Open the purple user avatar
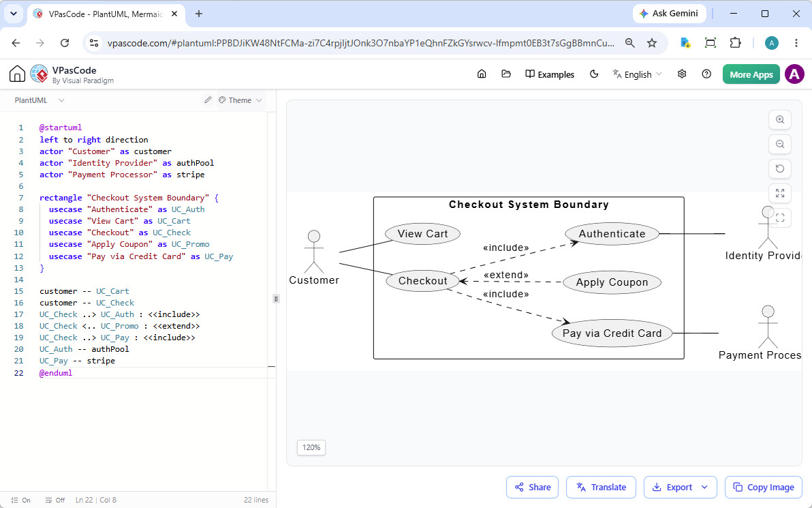 coord(794,74)
